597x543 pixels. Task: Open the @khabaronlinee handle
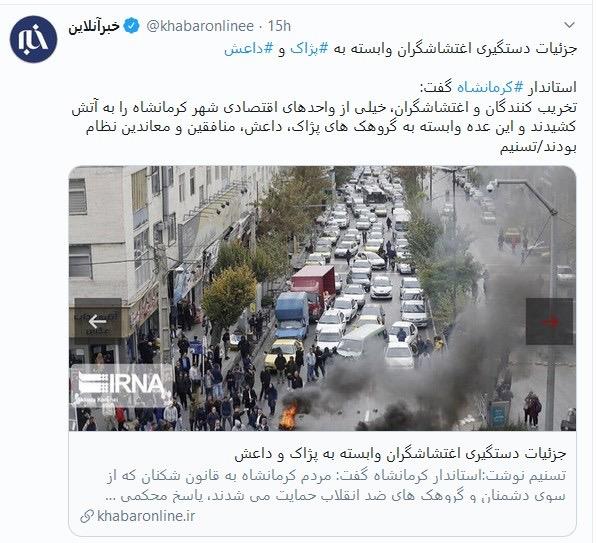coord(200,26)
